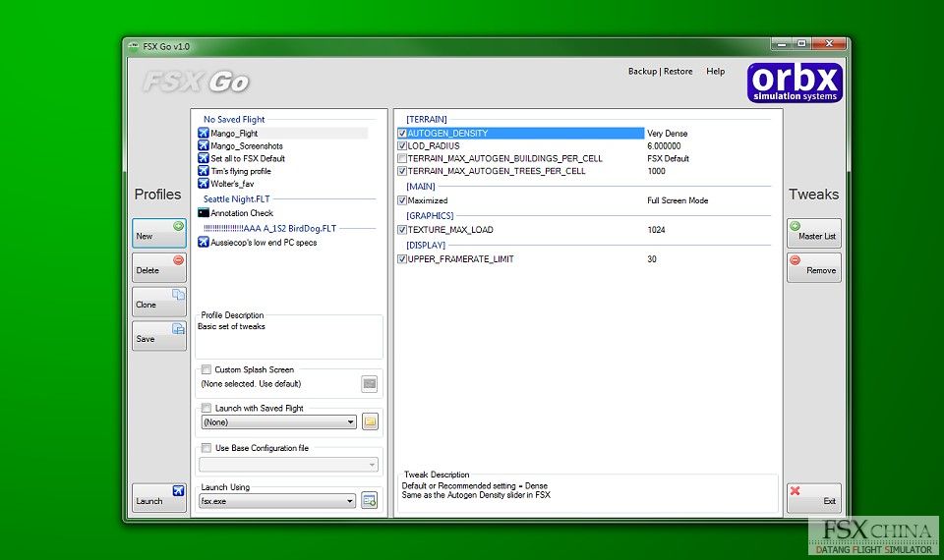This screenshot has width=944, height=560.
Task: Enable the Custom Splash Screen checkbox
Action: (206, 369)
